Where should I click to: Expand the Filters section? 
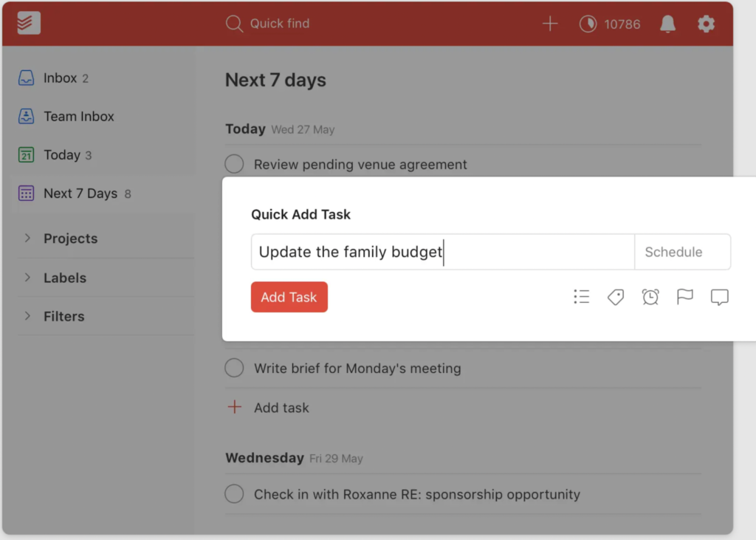tap(64, 316)
